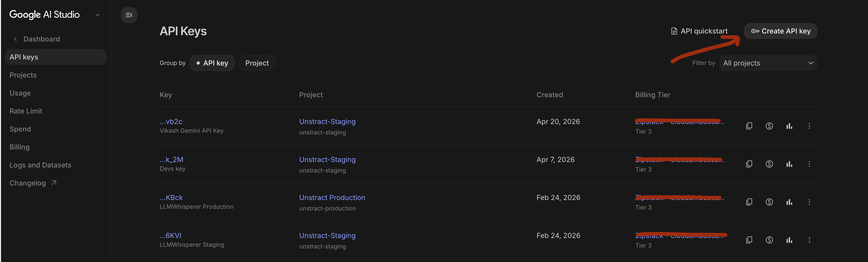Open the external Changelog link
Image resolution: width=868 pixels, height=262 pixels.
[33, 183]
